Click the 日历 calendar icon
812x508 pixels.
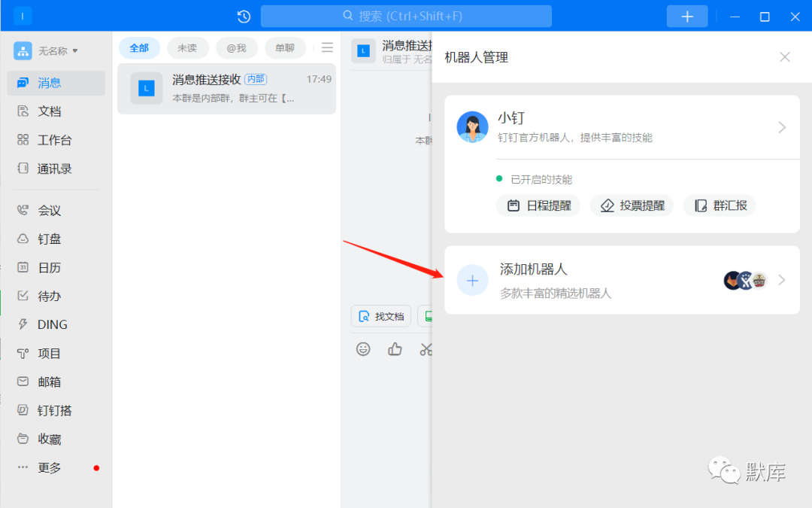point(23,267)
